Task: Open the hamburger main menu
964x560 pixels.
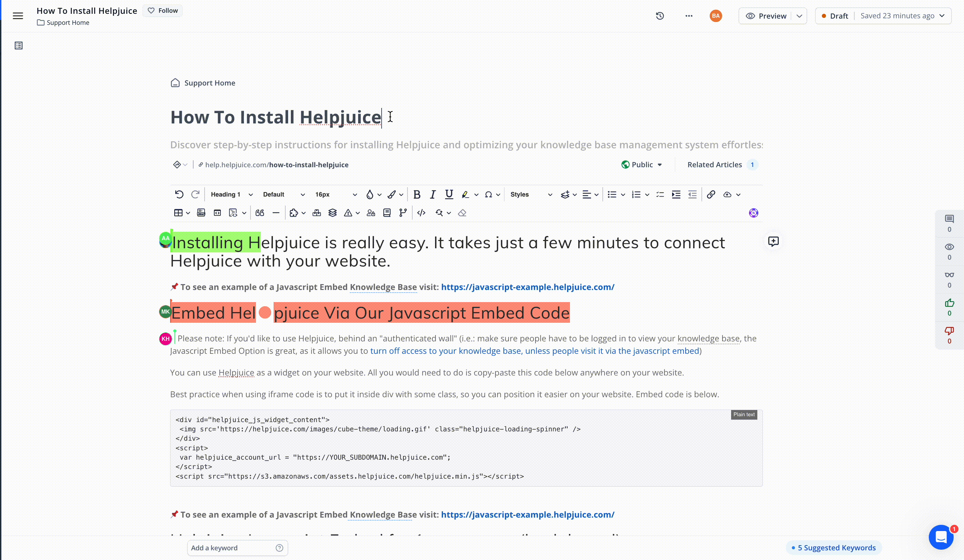Action: (x=18, y=16)
